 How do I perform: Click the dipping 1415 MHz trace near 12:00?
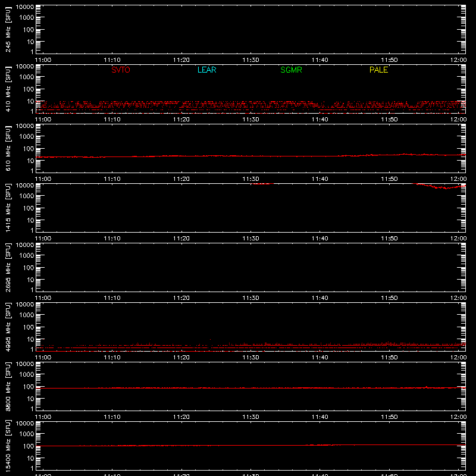(x=440, y=187)
